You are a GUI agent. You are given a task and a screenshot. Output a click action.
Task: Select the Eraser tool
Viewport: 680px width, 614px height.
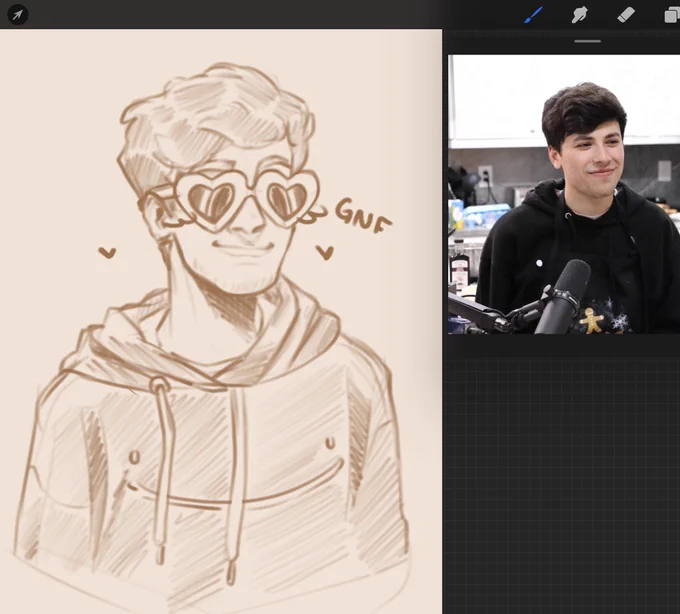pyautogui.click(x=626, y=15)
